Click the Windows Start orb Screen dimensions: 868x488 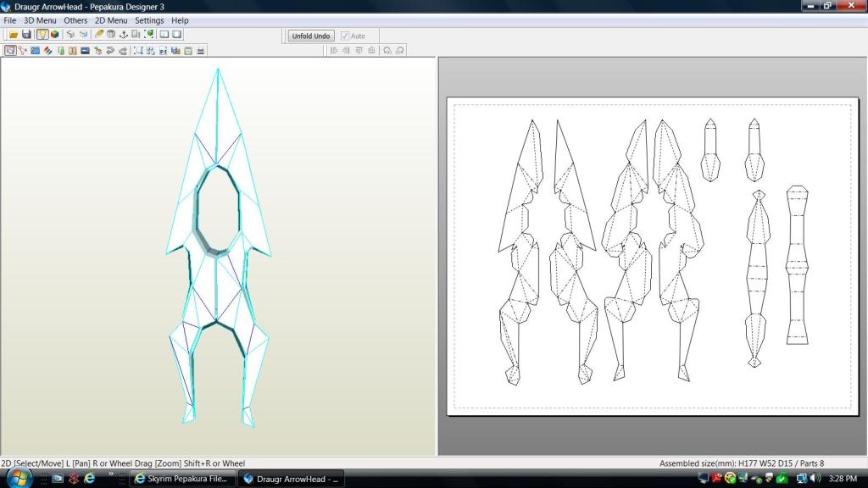tap(19, 478)
